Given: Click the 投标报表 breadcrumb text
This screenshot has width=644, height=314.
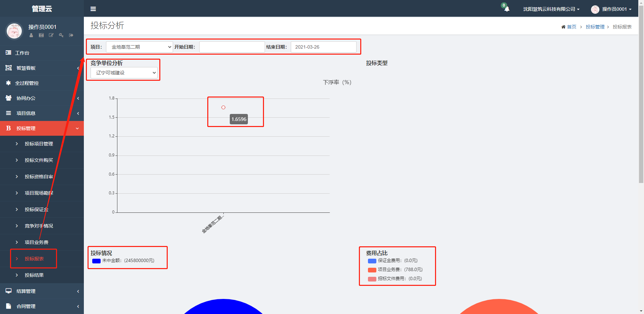Looking at the screenshot, I should point(622,27).
